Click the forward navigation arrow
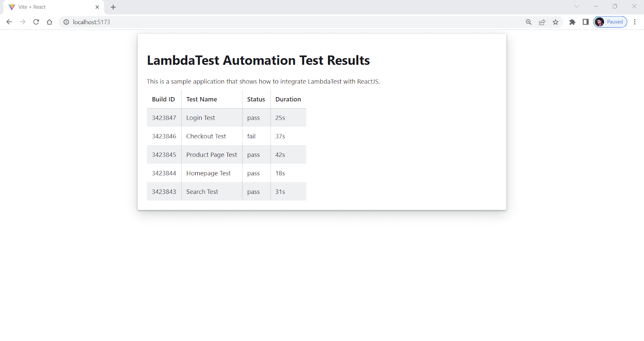This screenshot has height=341, width=644. coord(23,22)
